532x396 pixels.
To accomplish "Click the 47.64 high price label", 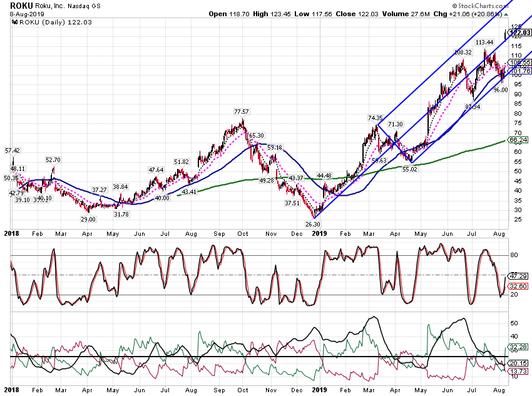I will pos(156,170).
